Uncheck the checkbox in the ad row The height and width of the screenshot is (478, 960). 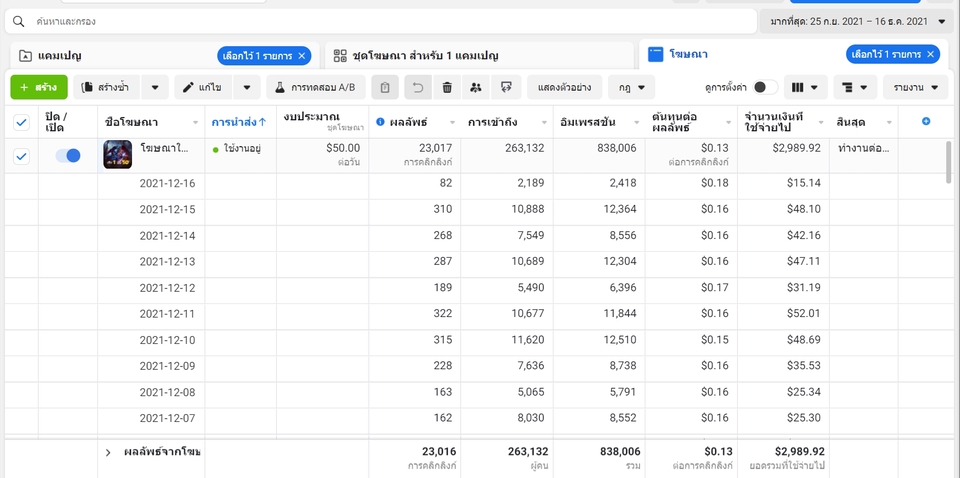(21, 157)
